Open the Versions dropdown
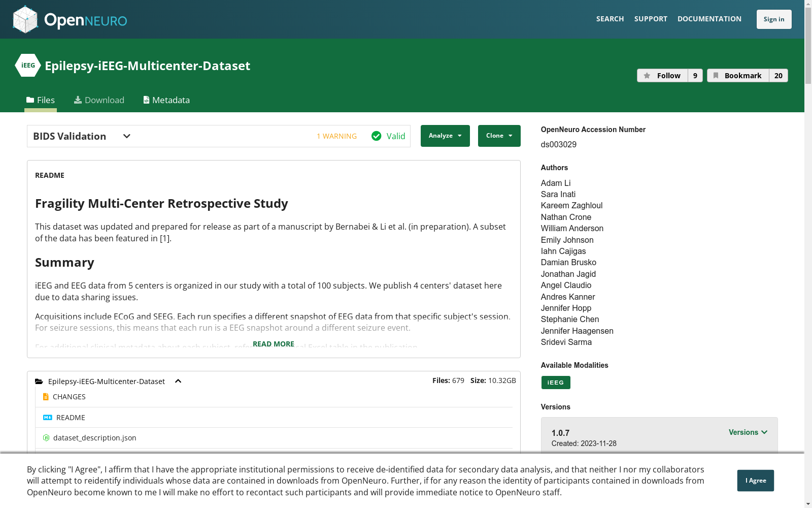This screenshot has height=508, width=812. (748, 432)
